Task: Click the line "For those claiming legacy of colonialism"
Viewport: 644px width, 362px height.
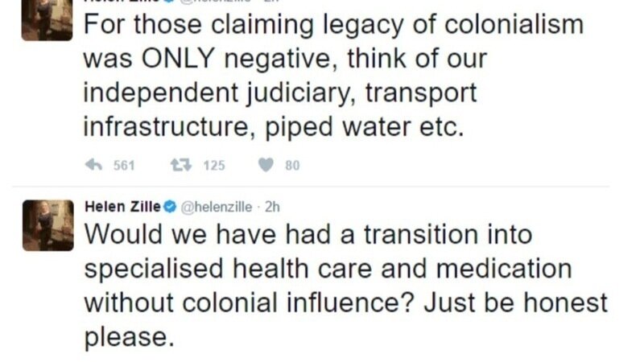Action: coord(333,25)
